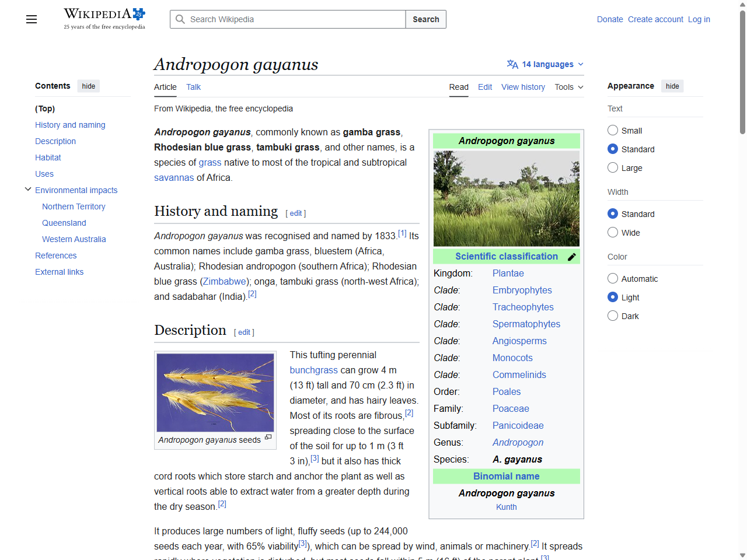The width and height of the screenshot is (747, 560).
Task: Go to Northern Territory in contents
Action: coord(74,206)
